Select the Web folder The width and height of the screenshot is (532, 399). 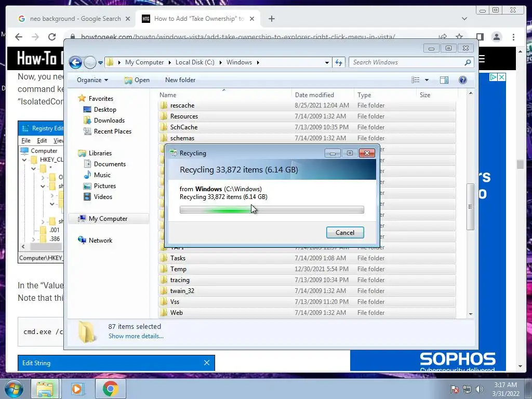(307, 312)
